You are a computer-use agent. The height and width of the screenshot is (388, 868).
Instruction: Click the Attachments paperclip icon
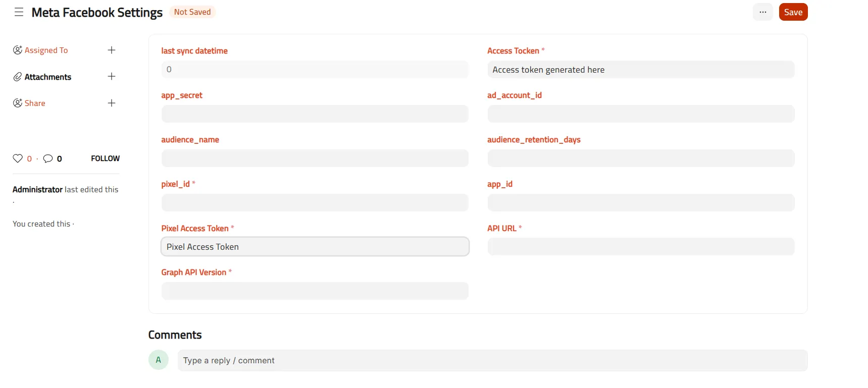tap(18, 77)
